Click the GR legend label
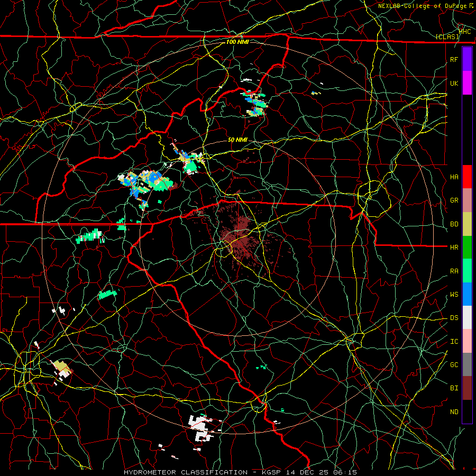476x476 pixels. click(454, 200)
